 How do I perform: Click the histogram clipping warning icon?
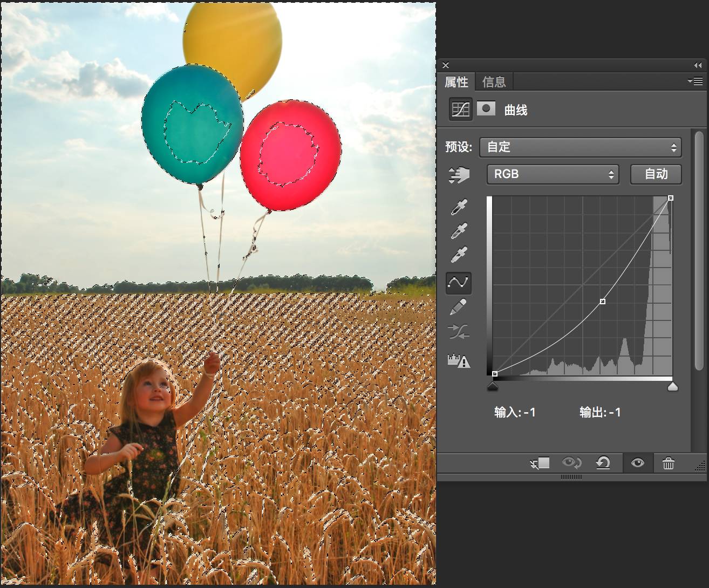point(459,360)
